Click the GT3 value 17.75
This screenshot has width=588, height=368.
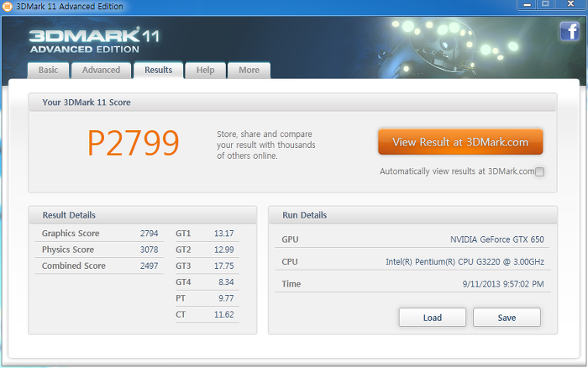[224, 265]
